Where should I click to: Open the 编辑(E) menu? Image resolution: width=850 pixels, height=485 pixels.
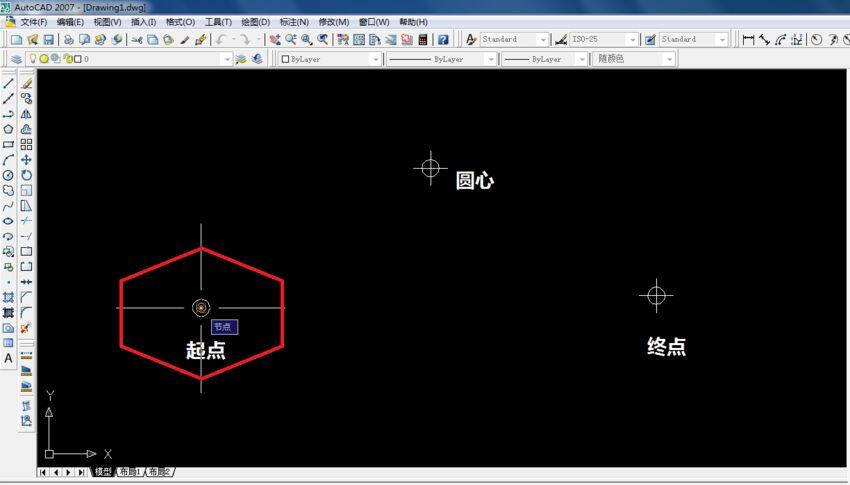pyautogui.click(x=70, y=22)
